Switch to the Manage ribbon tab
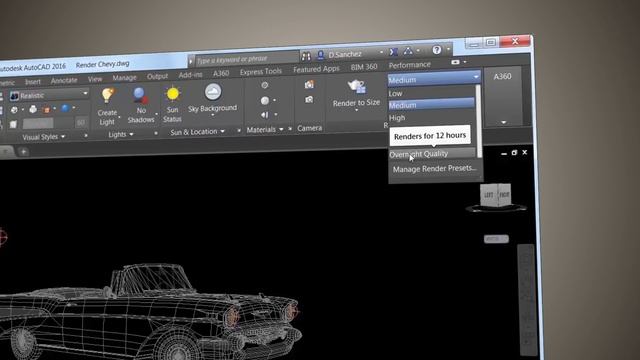 pyautogui.click(x=124, y=78)
